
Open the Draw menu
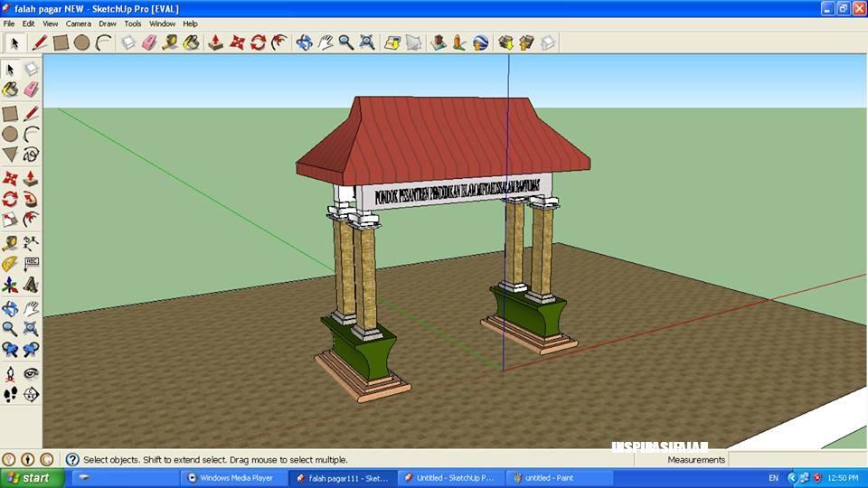pos(108,23)
